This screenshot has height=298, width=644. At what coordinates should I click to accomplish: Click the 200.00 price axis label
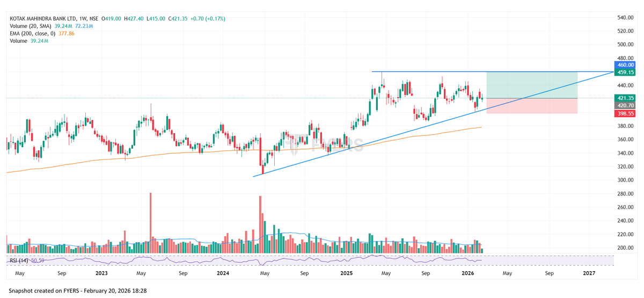626,248
